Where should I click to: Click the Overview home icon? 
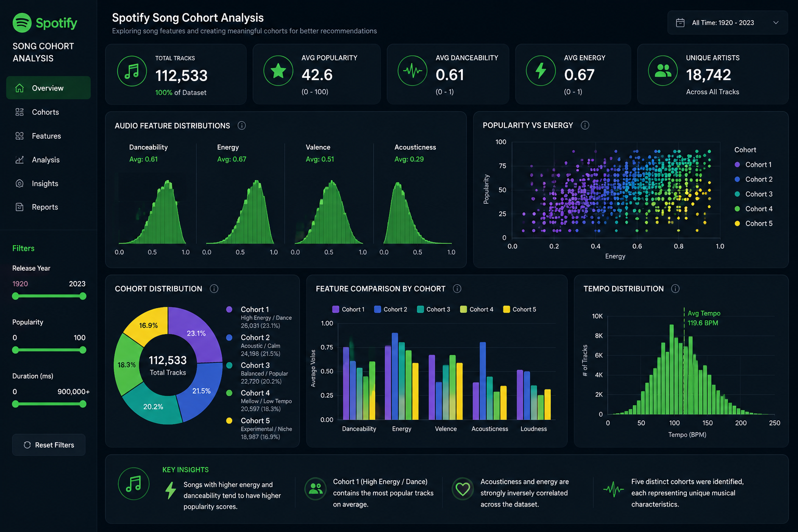tap(20, 88)
